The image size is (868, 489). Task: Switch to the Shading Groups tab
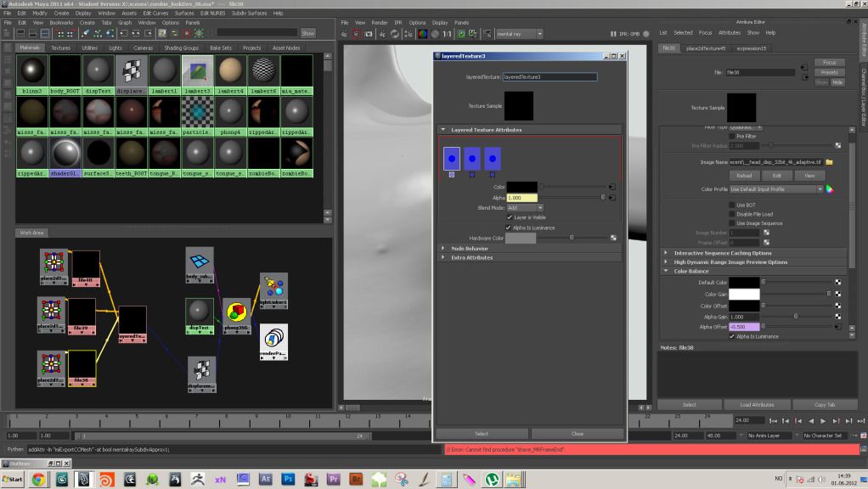[181, 48]
